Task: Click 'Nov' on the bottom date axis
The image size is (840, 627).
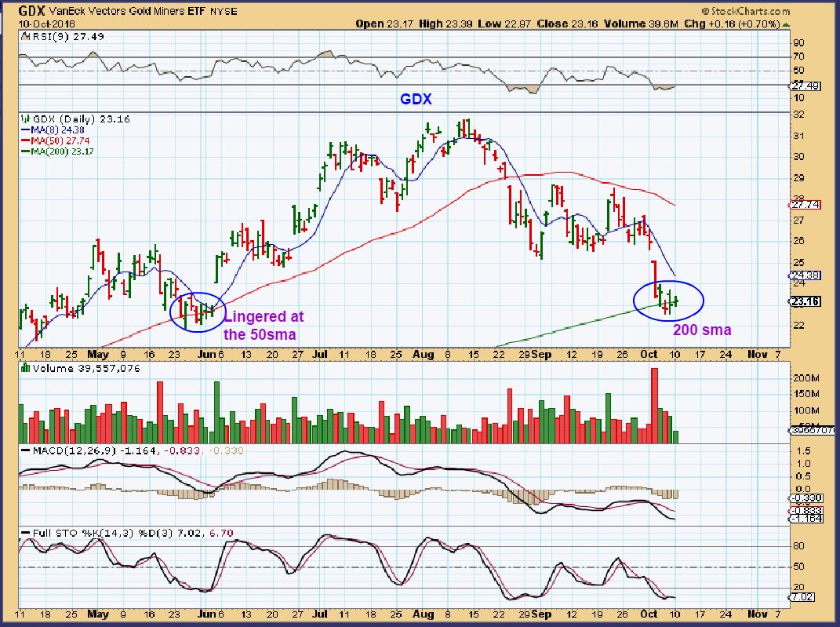Action: click(757, 614)
